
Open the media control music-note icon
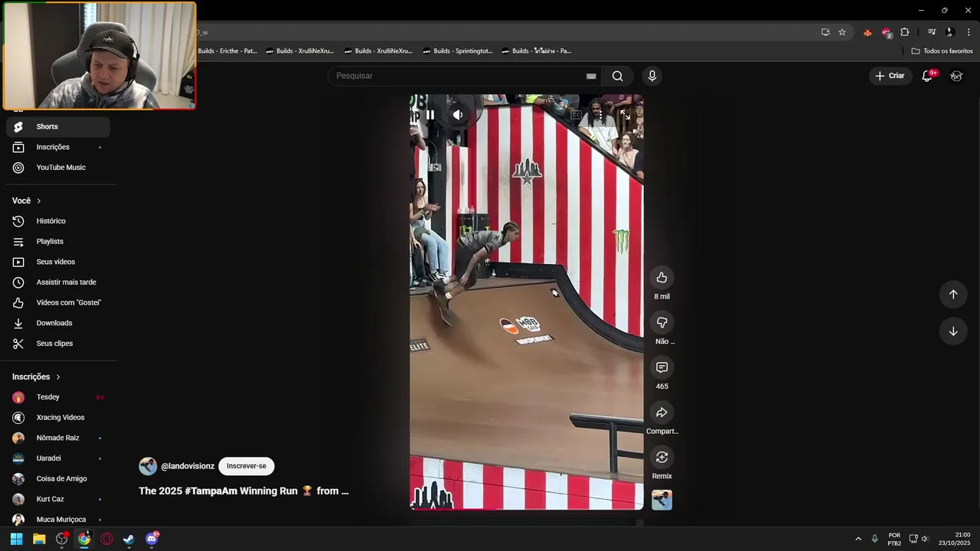[932, 32]
